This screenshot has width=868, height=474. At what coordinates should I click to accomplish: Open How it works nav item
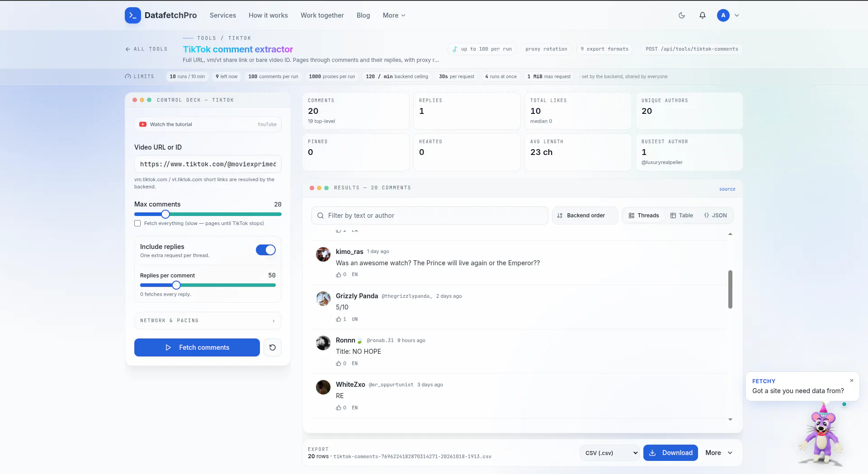[x=268, y=15]
